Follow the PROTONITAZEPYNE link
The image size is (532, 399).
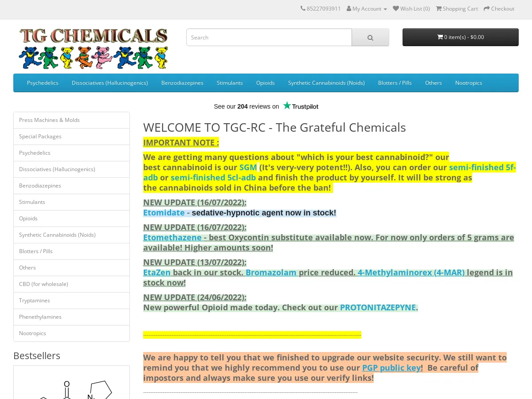pyautogui.click(x=378, y=307)
